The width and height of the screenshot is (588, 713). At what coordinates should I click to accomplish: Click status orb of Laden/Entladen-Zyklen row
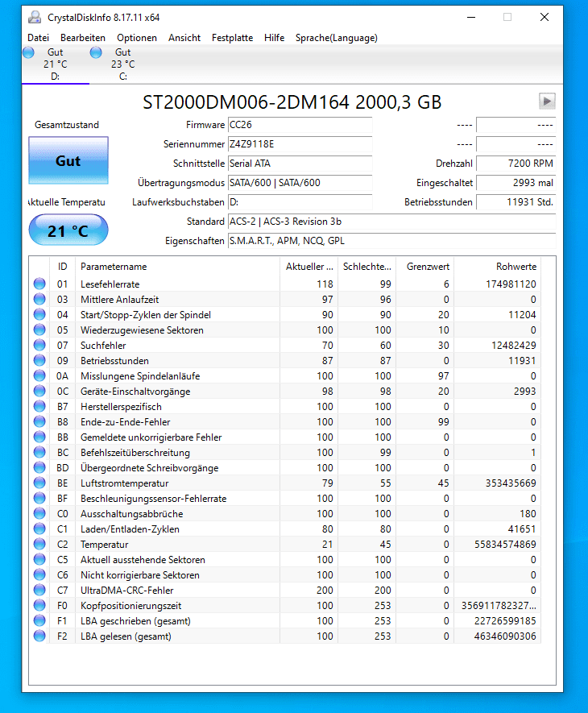pyautogui.click(x=39, y=529)
